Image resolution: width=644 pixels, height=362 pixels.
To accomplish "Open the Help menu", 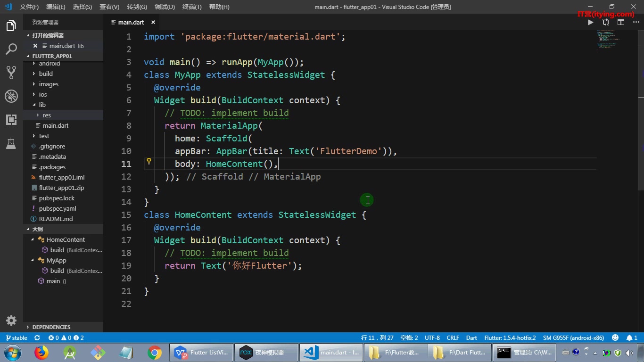I will (219, 7).
